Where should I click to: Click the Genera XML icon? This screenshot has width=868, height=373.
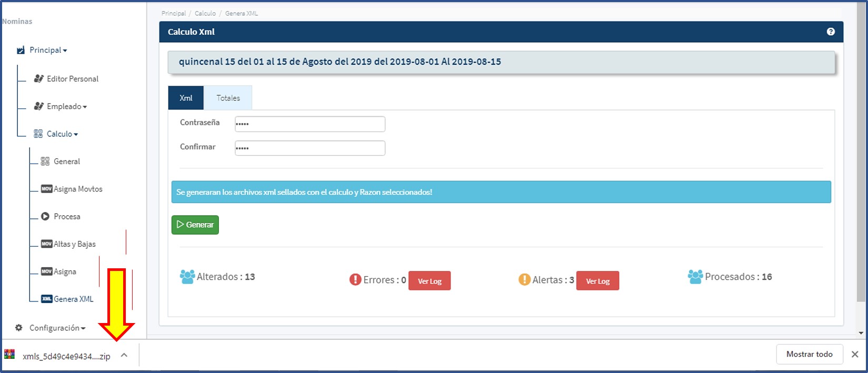pos(46,299)
